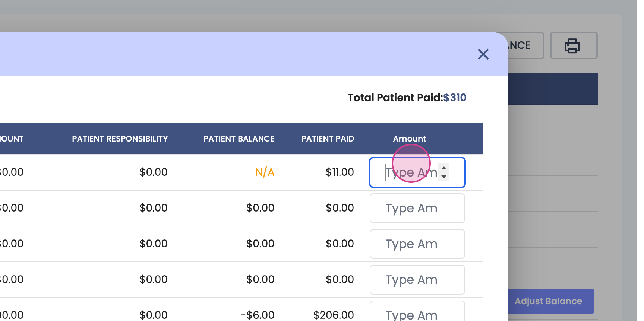
Task: Select the Amount input in the third table row
Action: click(417, 244)
